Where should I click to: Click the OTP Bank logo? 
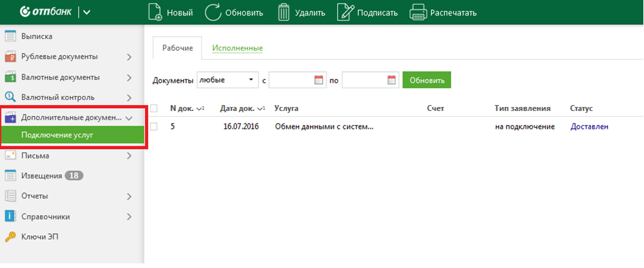(x=46, y=12)
